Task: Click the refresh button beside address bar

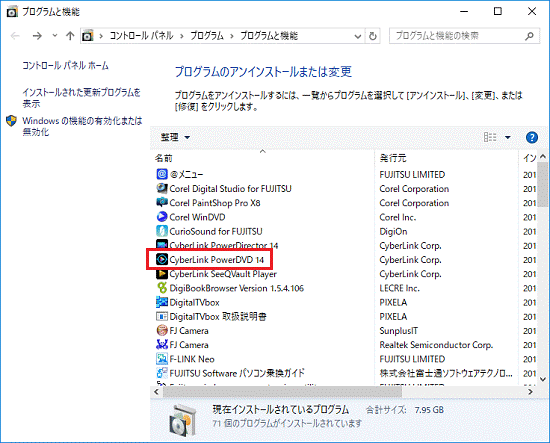Action: 373,36
